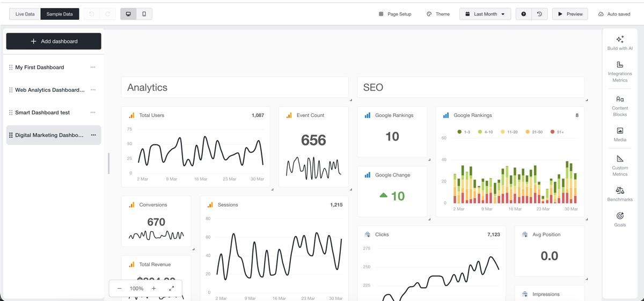644x301 pixels.
Task: Click the Clicks widget search console icon
Action: (x=368, y=234)
